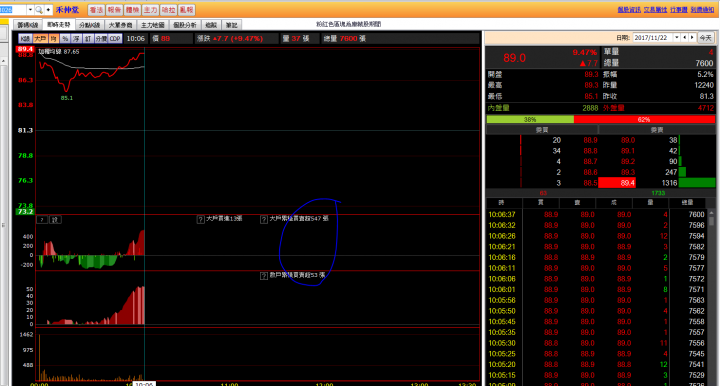Switch to the 個股分析 tab
The width and height of the screenshot is (720, 386).
coord(185,25)
